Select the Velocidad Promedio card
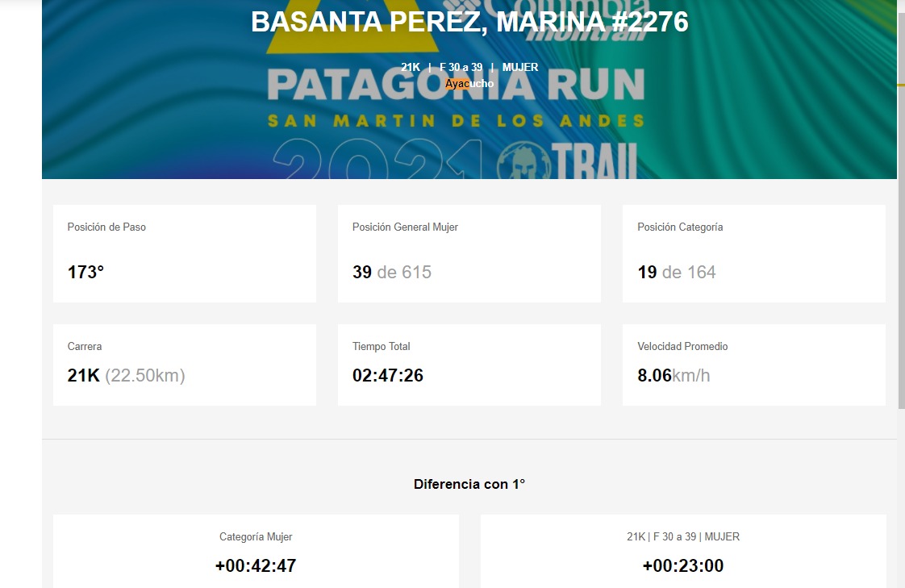This screenshot has width=905, height=588. (753, 365)
